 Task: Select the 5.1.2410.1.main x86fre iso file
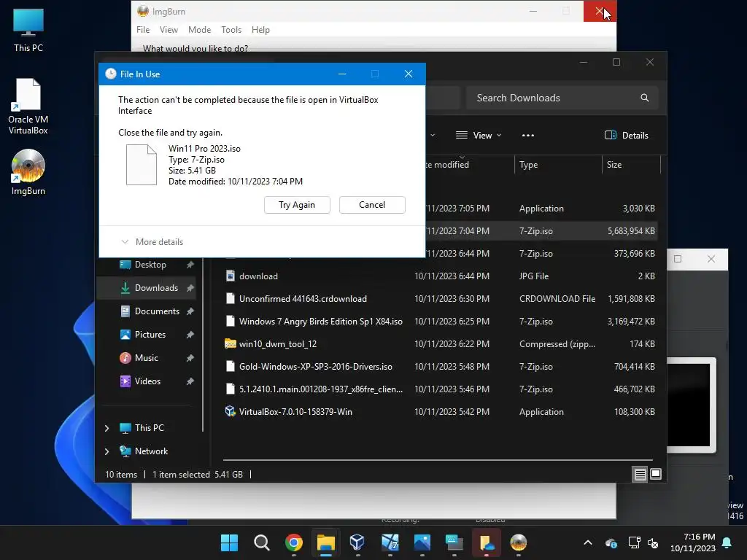click(x=440, y=389)
